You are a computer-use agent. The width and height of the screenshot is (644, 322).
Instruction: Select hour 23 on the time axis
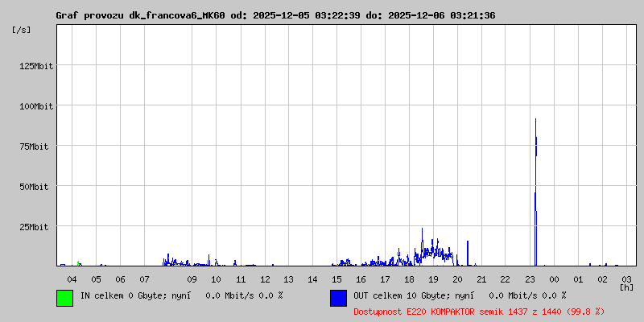click(530, 279)
